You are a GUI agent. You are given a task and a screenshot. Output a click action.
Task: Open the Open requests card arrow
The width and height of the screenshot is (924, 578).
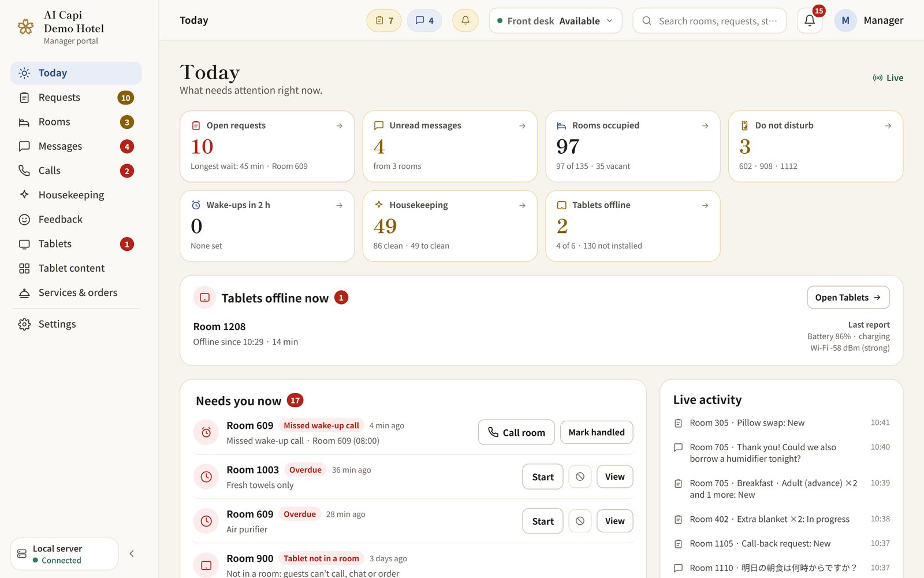point(340,125)
